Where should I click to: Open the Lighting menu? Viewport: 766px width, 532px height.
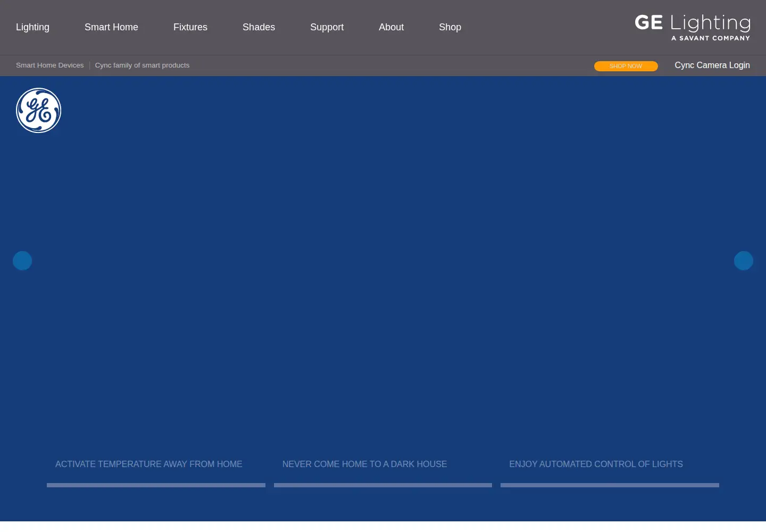tap(32, 27)
